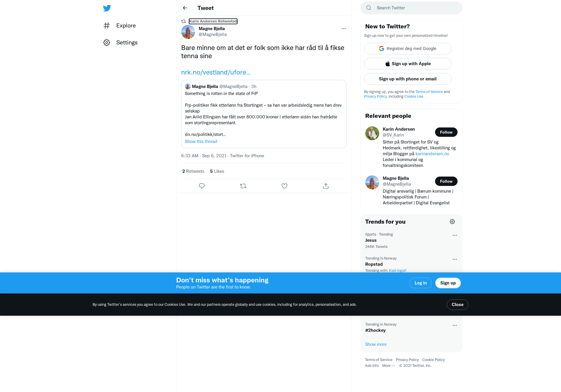The image size is (561, 392).
Task: Open the share tweet icon
Action: (x=326, y=186)
